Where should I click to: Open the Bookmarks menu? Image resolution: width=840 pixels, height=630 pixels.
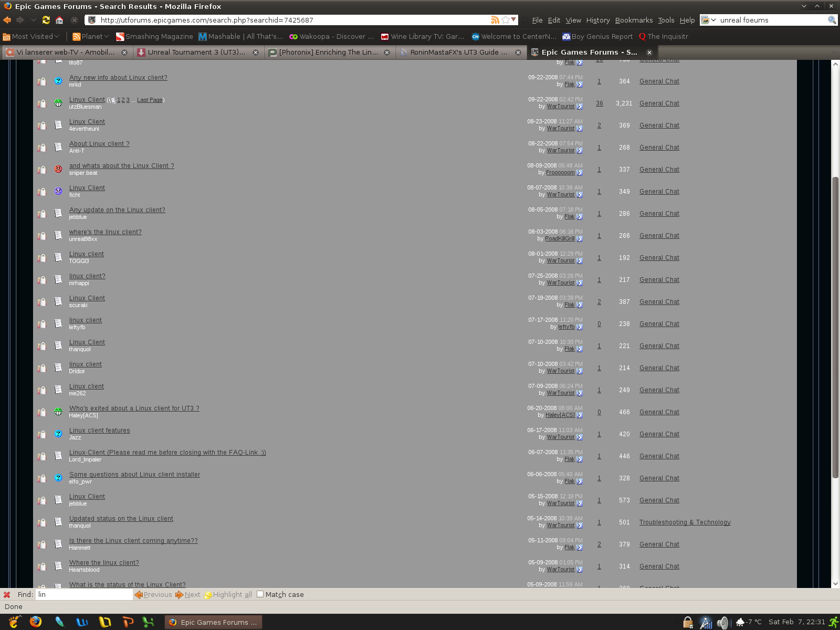(x=634, y=20)
